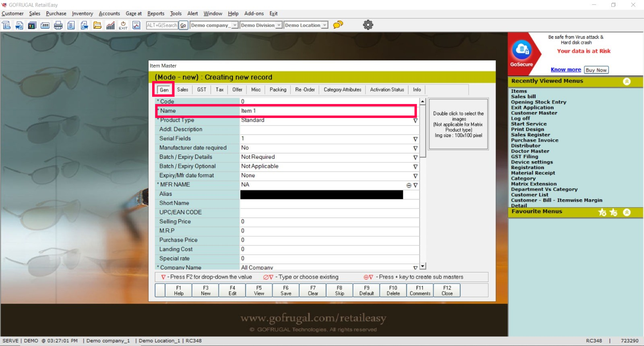Click the EXIT power icon
The width and height of the screenshot is (644, 346).
(123, 25)
